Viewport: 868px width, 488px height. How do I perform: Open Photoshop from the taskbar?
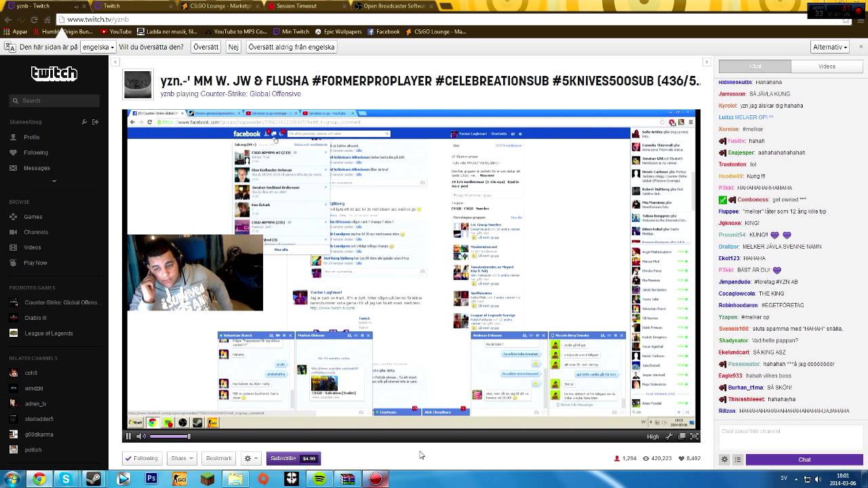coord(151,479)
